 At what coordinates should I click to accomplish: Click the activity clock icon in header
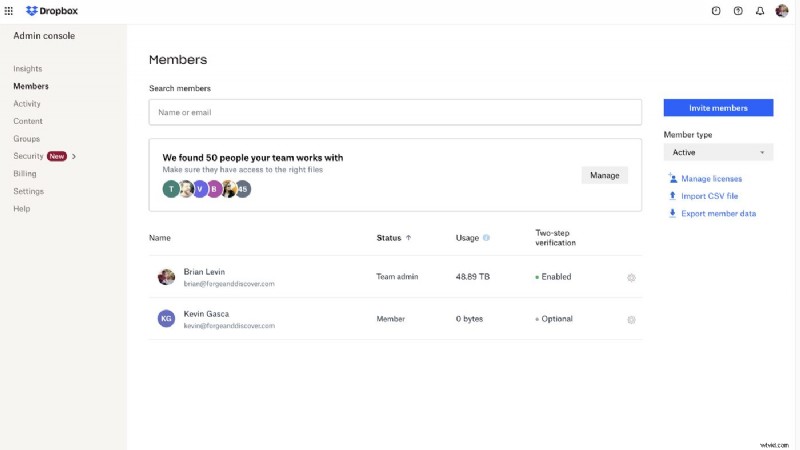point(716,11)
